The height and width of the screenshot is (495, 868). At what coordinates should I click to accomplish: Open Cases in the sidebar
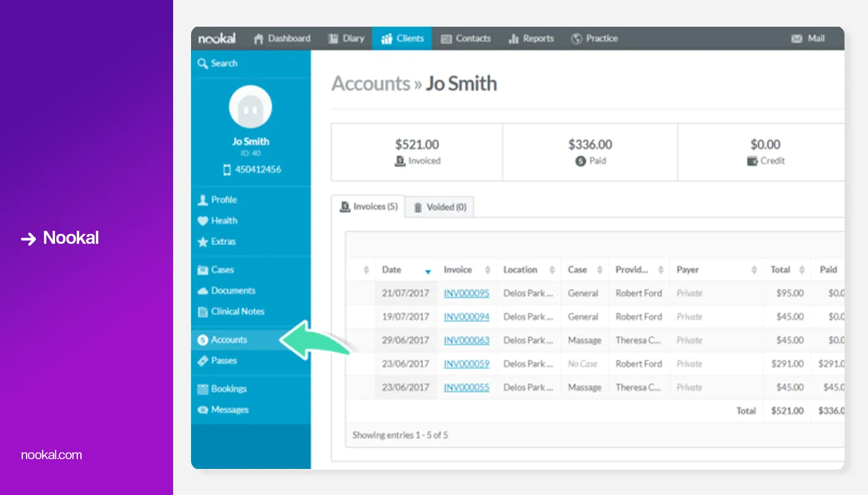pyautogui.click(x=250, y=270)
